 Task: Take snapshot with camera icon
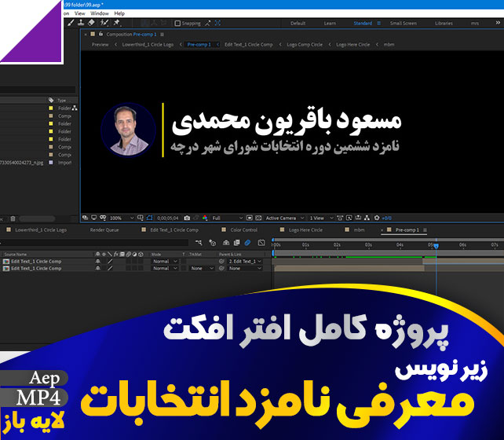point(187,218)
